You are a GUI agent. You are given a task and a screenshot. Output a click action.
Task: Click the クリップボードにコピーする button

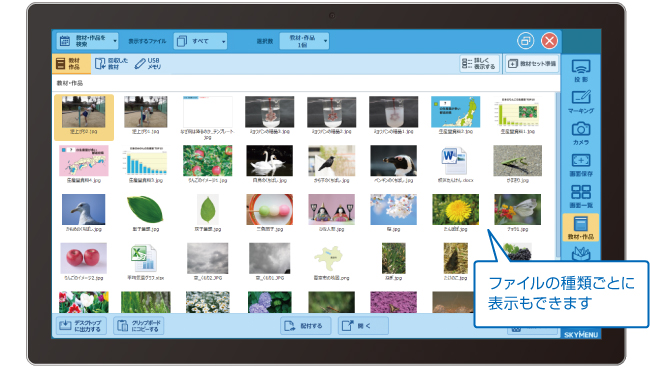(138, 326)
